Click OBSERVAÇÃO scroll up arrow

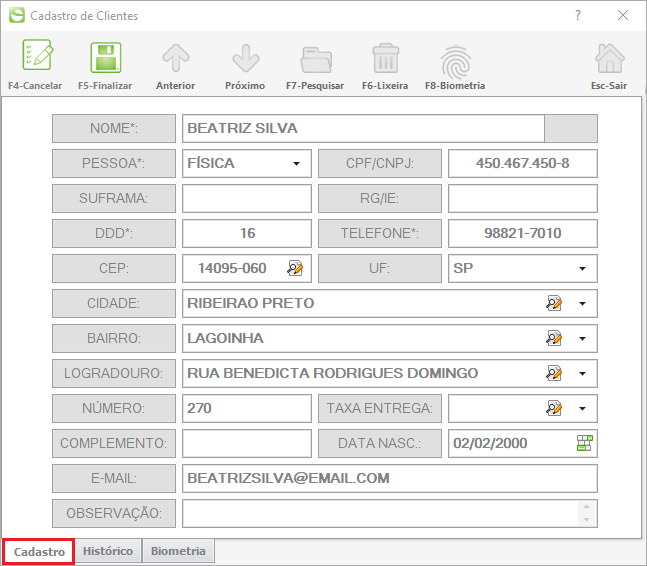coord(586,507)
